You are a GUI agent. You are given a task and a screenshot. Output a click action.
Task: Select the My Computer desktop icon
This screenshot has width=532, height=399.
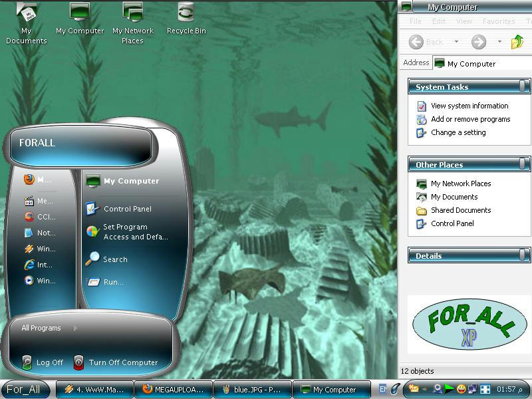click(80, 19)
